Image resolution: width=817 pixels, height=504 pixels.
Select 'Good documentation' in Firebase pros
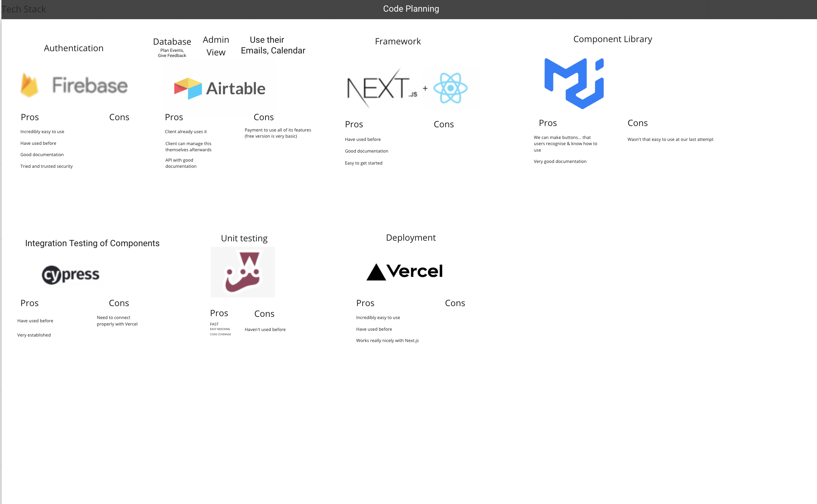(42, 155)
